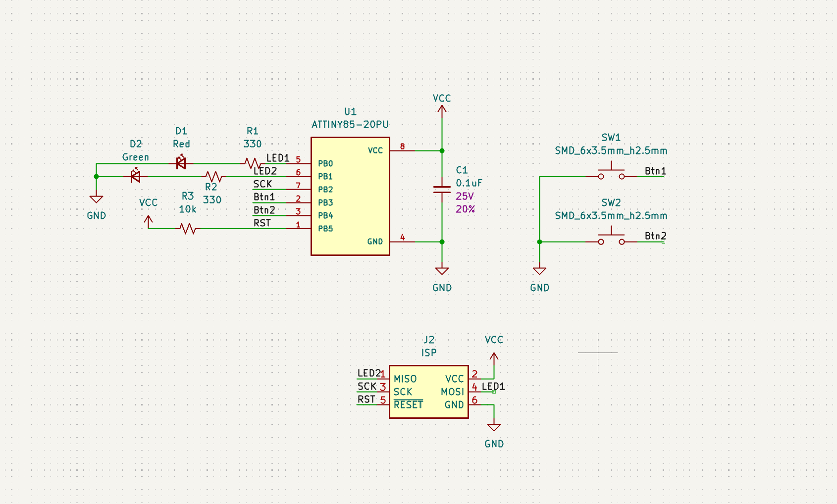Image resolution: width=837 pixels, height=504 pixels.
Task: Select the R1 resistor symbol
Action: (x=253, y=163)
